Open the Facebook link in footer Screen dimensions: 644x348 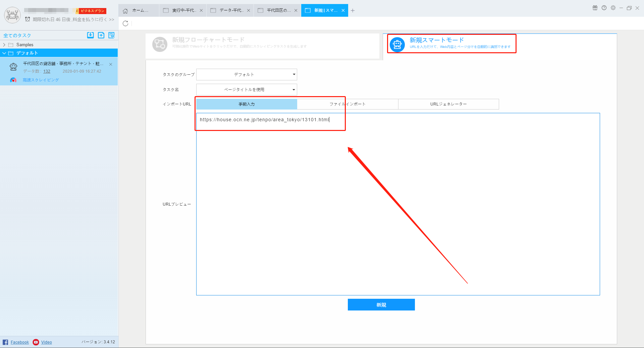(x=19, y=342)
